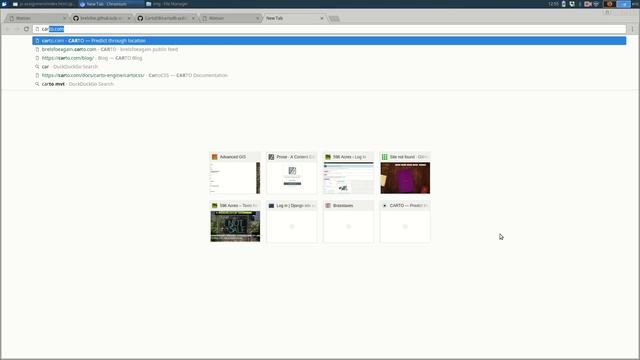Switch to the first Watson tab
This screenshot has height=360, width=640.
(x=37, y=18)
